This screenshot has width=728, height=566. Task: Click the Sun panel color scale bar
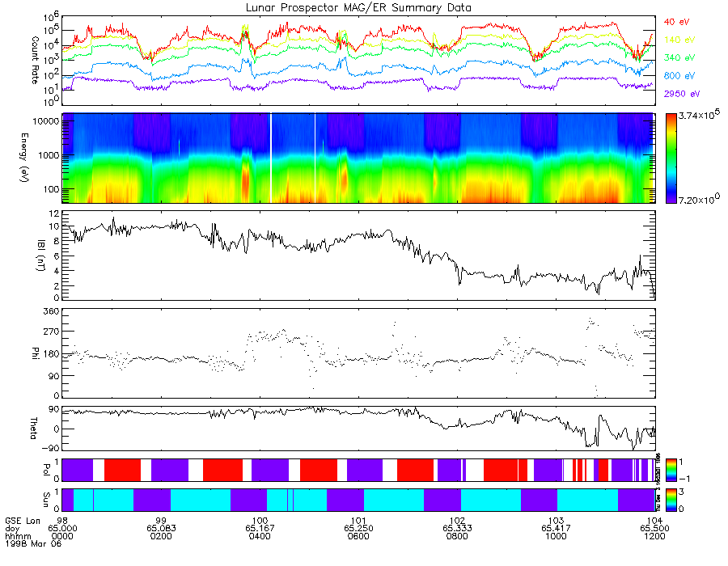click(671, 500)
